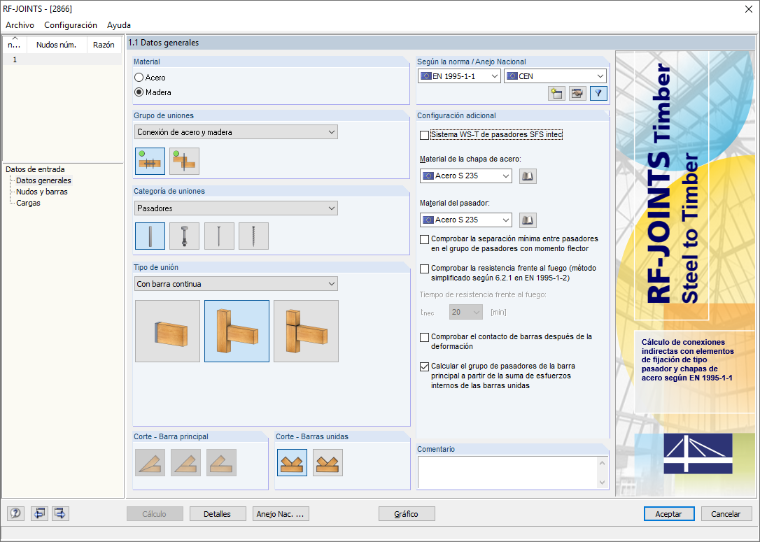Screen dimensions: 760x542
Task: Enable minimum dowel spacing check
Action: click(425, 239)
